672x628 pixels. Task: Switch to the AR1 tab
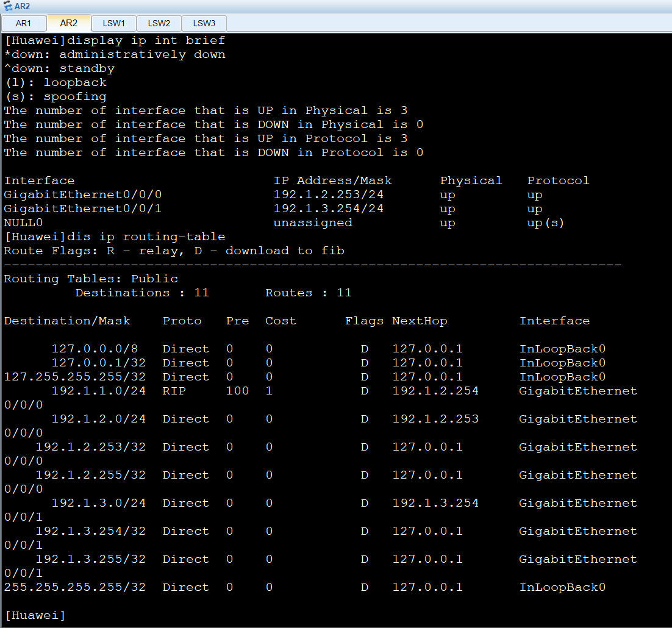click(x=23, y=24)
